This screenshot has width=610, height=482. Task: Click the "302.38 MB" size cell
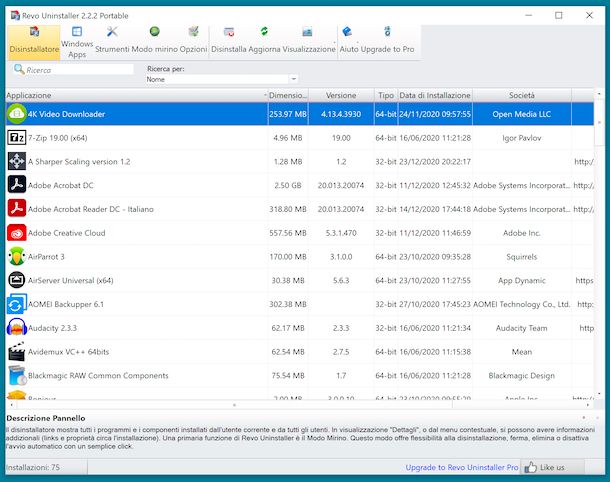[x=288, y=304]
